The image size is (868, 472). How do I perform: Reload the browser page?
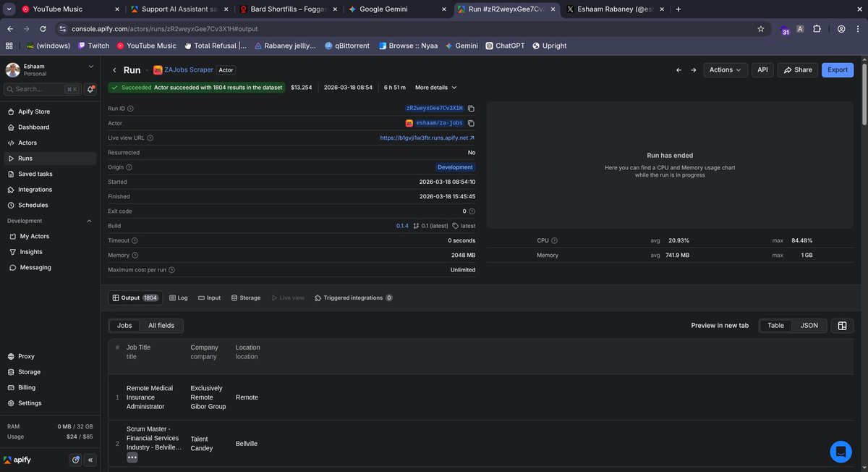click(x=43, y=29)
